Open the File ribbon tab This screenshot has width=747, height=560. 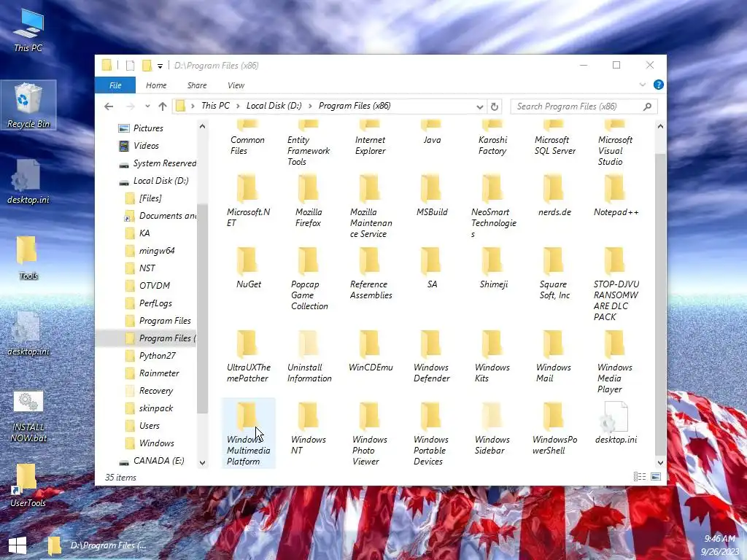(x=115, y=85)
